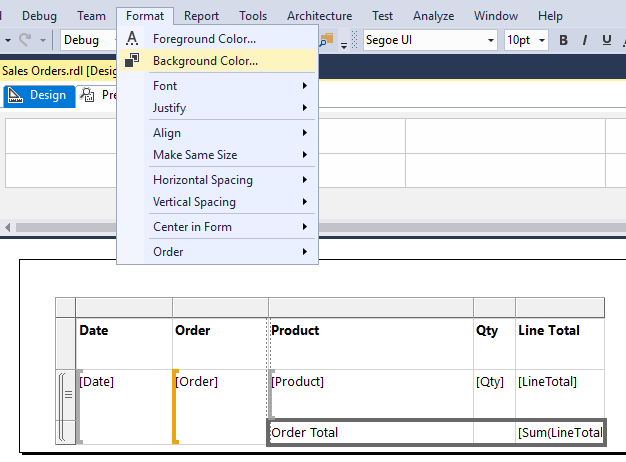
Task: Click the Bold formatting icon
Action: click(563, 40)
